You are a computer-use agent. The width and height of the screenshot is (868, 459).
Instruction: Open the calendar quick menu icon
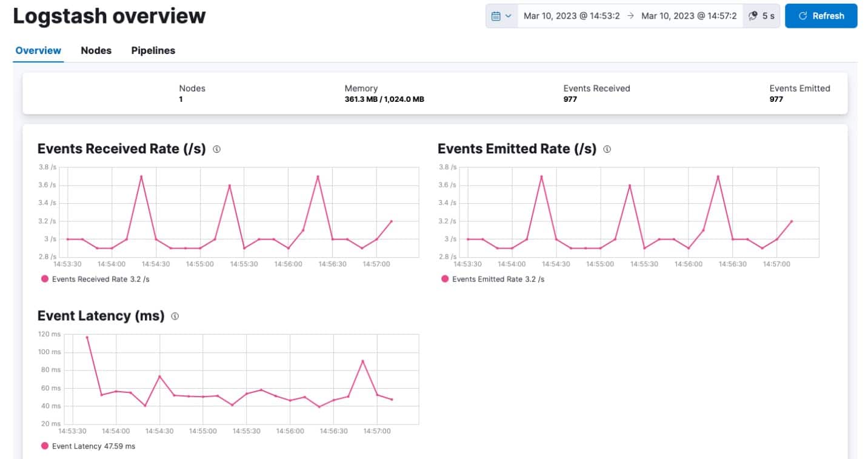point(501,16)
